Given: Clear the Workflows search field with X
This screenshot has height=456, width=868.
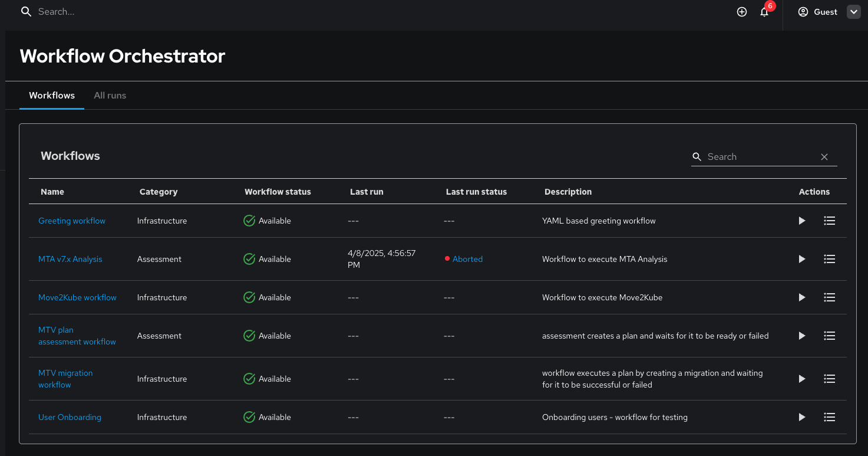Looking at the screenshot, I should coord(824,157).
